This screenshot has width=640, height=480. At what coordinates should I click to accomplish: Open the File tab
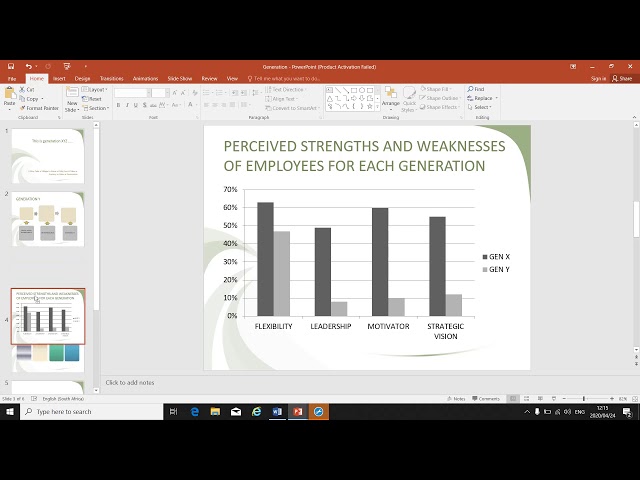click(x=12, y=78)
